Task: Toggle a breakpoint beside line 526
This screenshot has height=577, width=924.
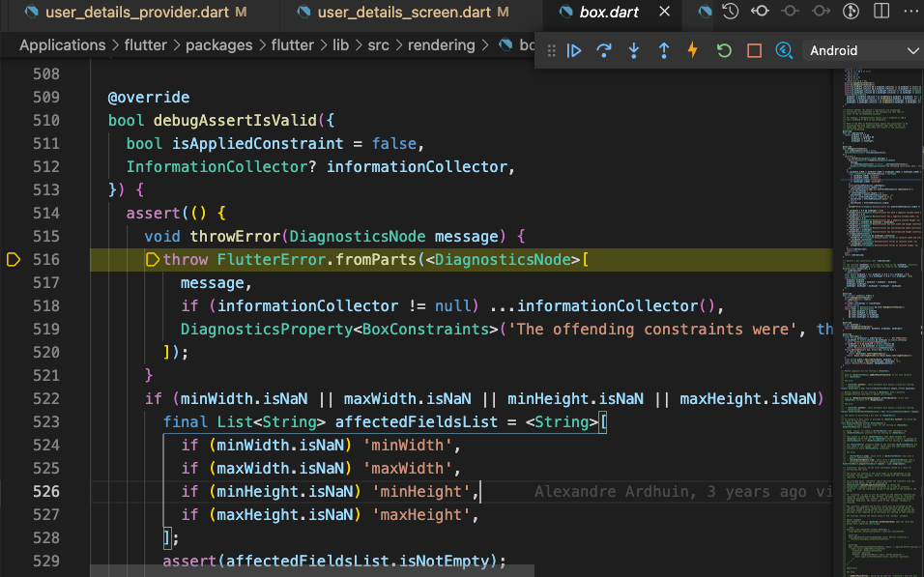Action: (14, 492)
